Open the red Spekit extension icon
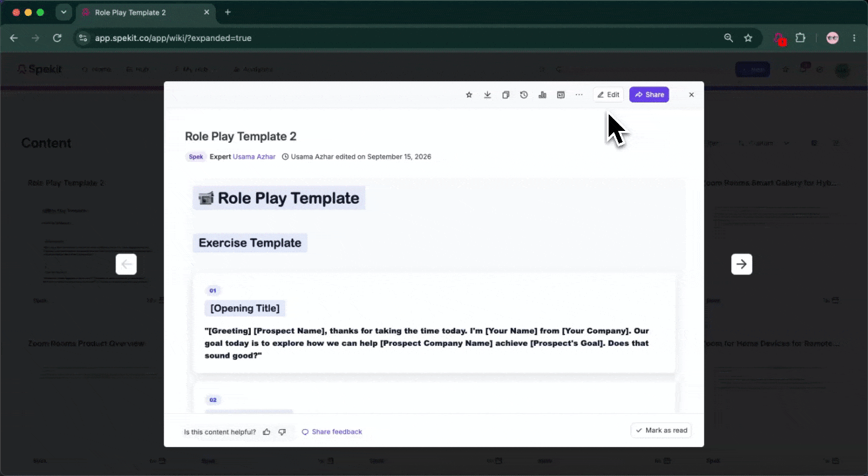The width and height of the screenshot is (868, 476). click(x=779, y=38)
